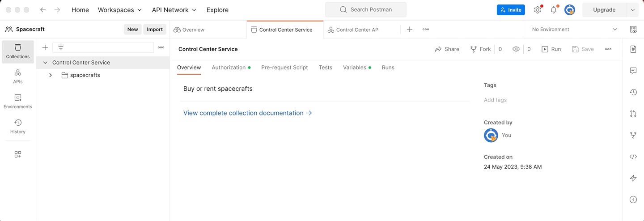
Task: Go back with the left arrow
Action: click(43, 10)
